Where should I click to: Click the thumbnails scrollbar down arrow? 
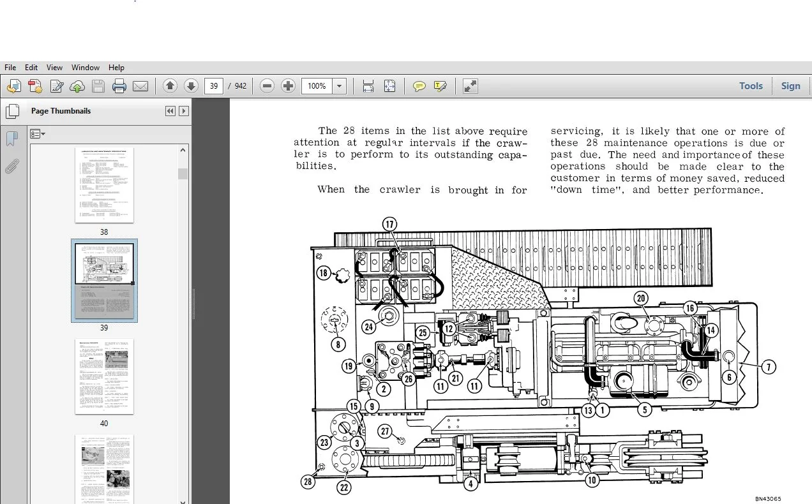pyautogui.click(x=183, y=501)
